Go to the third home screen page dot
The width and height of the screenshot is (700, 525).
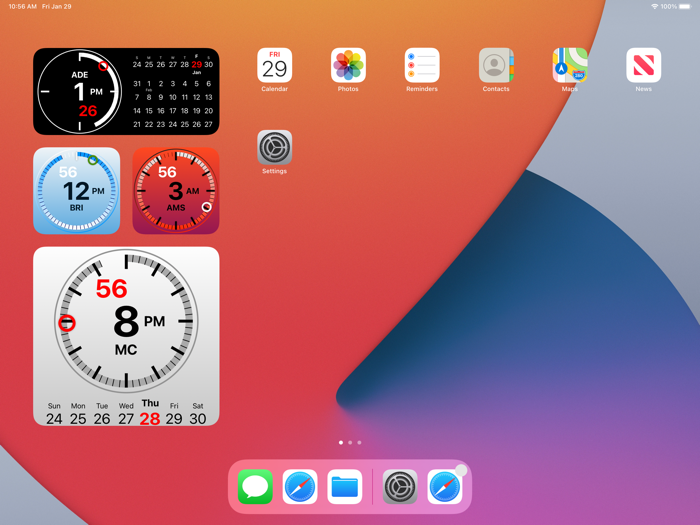[x=359, y=442]
